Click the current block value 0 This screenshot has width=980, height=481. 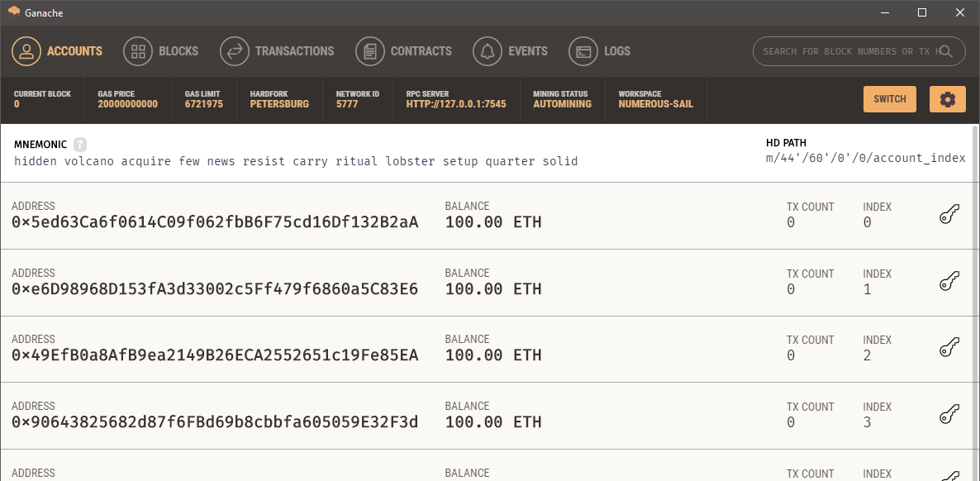point(17,104)
